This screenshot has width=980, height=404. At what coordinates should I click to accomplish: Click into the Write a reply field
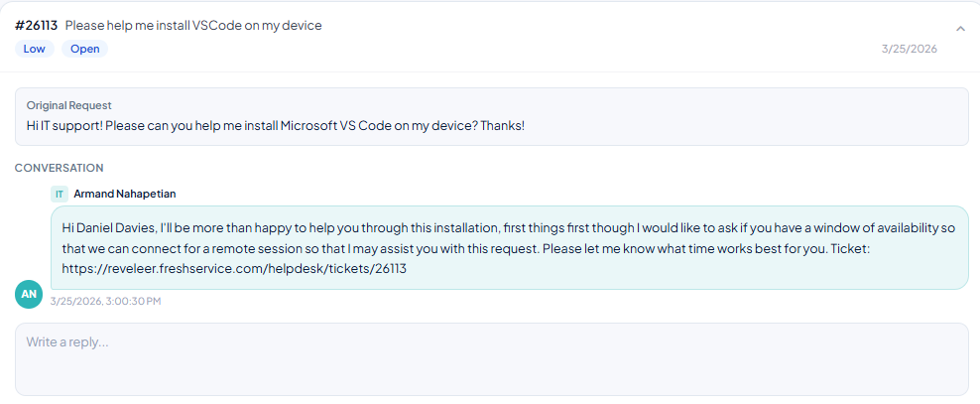pyautogui.click(x=491, y=359)
